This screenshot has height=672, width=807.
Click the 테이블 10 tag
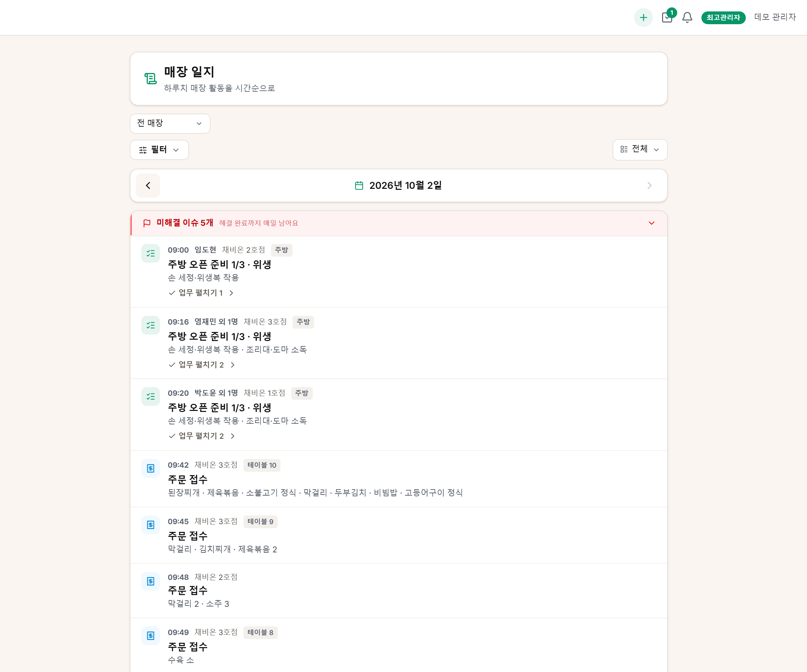click(x=262, y=465)
